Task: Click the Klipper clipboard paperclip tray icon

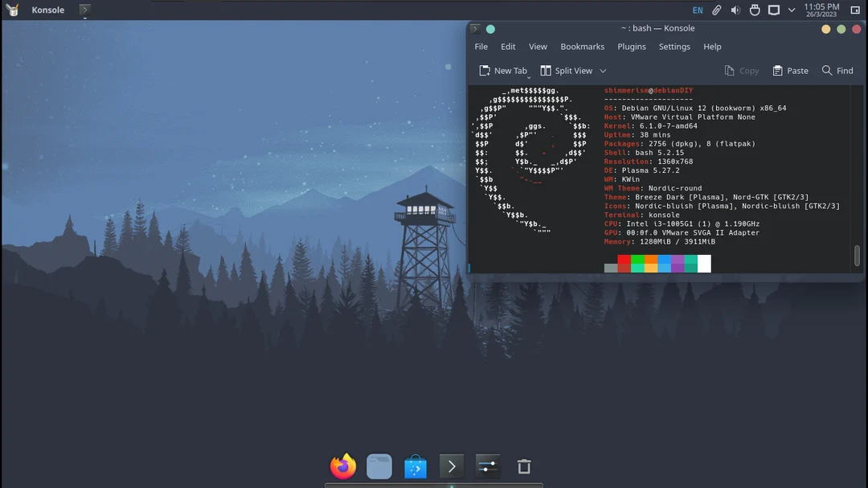Action: 716,10
